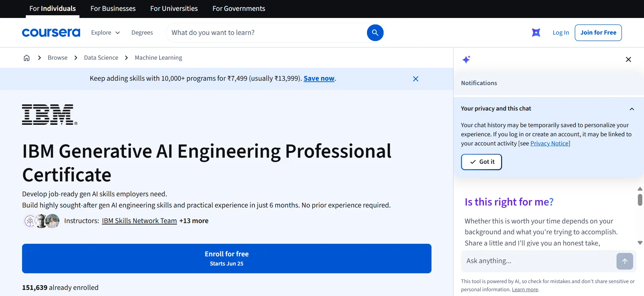
Task: Send the chat message with arrow button
Action: [x=625, y=261]
